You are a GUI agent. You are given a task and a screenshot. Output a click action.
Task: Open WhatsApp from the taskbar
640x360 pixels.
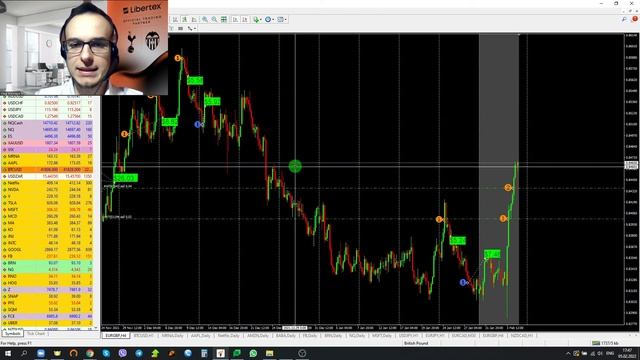coord(253,353)
